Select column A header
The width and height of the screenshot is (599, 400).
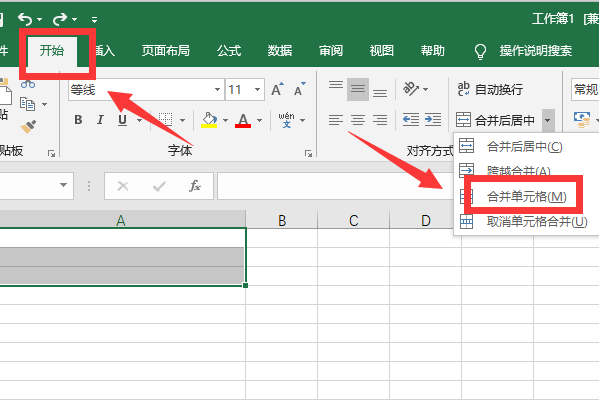click(x=122, y=220)
